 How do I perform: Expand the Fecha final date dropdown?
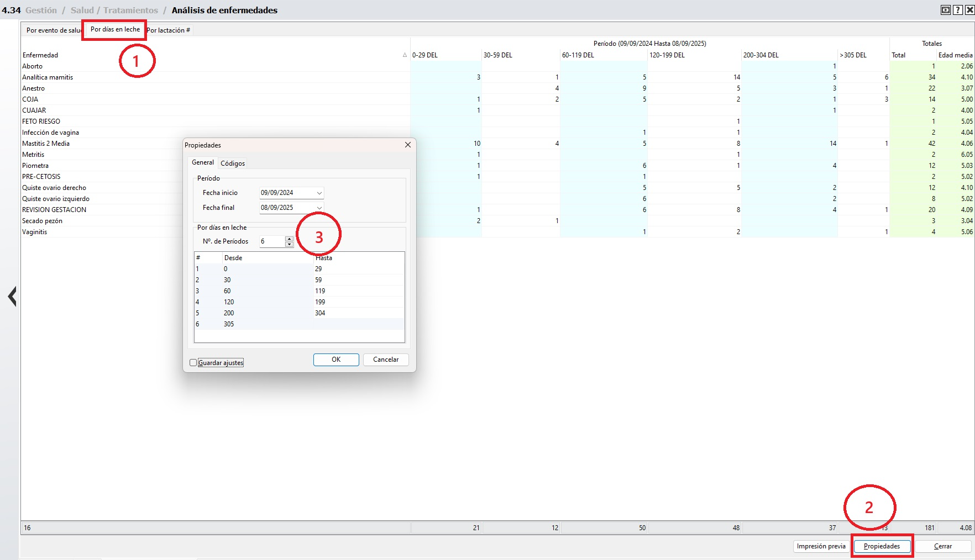coord(319,208)
